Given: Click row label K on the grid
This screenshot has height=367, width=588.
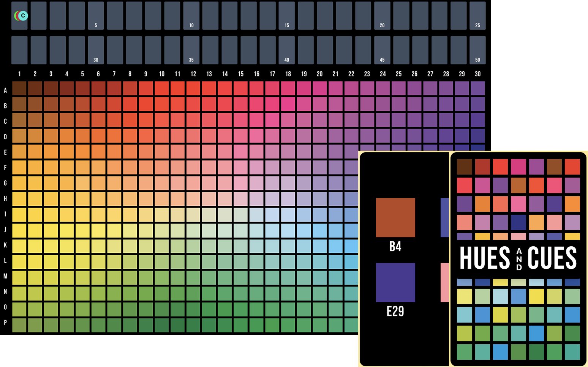Looking at the screenshot, I should coord(5,245).
